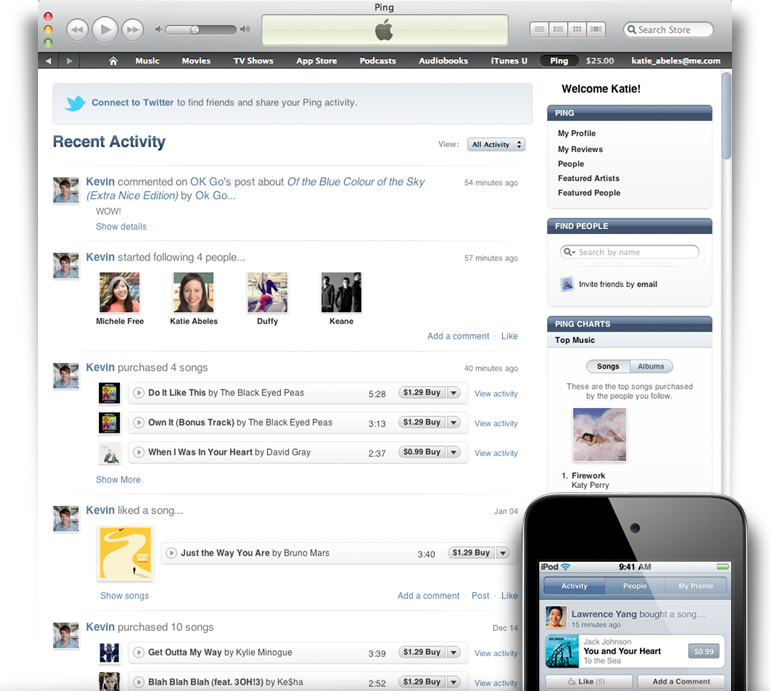Click the Twitter bird icon

tap(75, 103)
